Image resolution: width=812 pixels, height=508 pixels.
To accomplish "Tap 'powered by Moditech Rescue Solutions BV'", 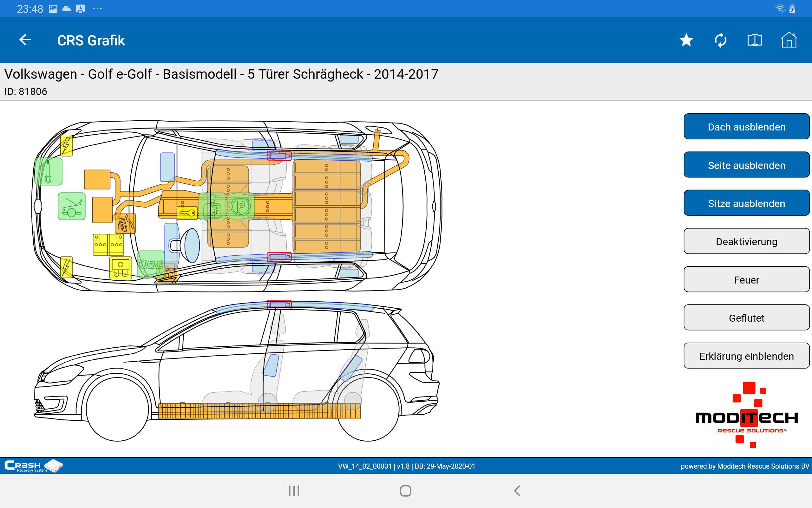I will click(745, 466).
